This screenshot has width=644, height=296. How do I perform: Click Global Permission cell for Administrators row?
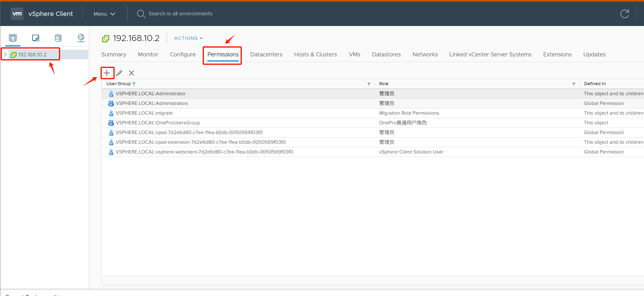coord(604,103)
